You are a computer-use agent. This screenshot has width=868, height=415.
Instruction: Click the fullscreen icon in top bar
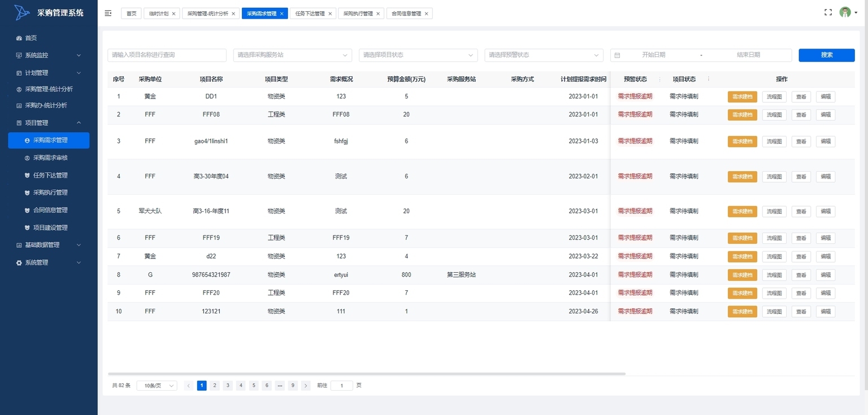click(x=828, y=12)
